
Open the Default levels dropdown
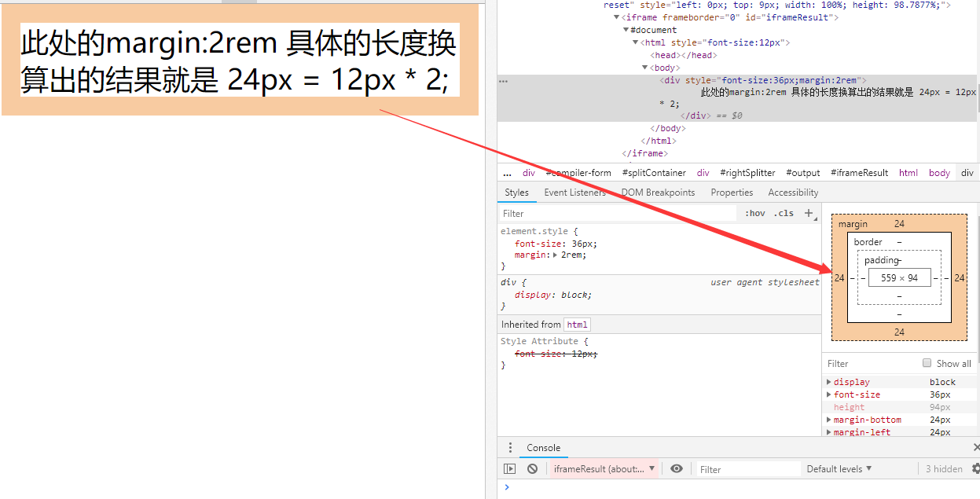coord(839,468)
